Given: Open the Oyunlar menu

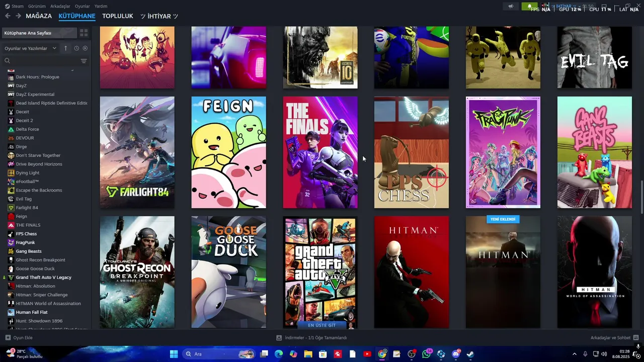Looking at the screenshot, I should [83, 6].
